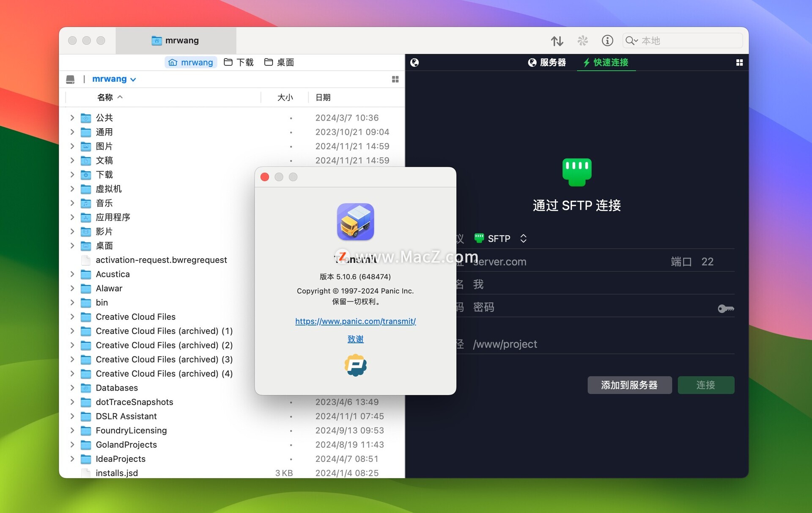Select the 桌面 folder icon in list
Screen dimensions: 812x513
(x=86, y=245)
